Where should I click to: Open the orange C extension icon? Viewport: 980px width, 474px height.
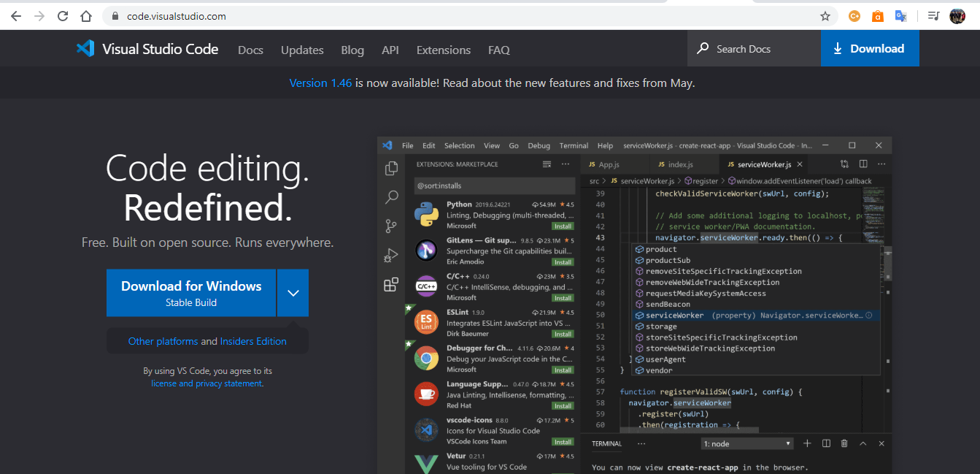click(854, 16)
